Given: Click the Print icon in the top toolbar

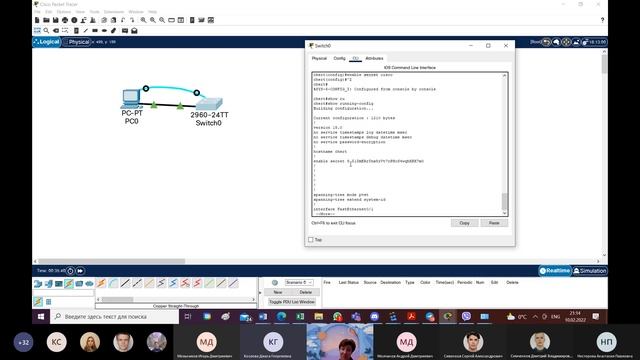Looking at the screenshot, I should [x=65, y=20].
